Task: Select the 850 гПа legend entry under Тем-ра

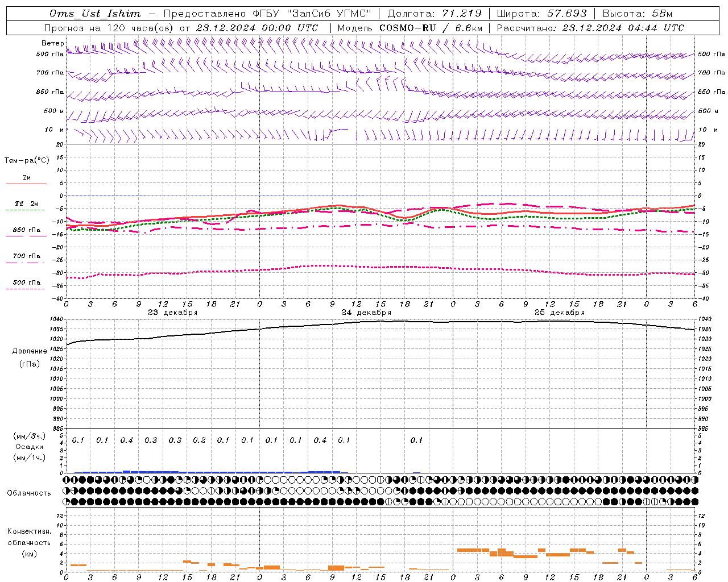Action: 27,230
